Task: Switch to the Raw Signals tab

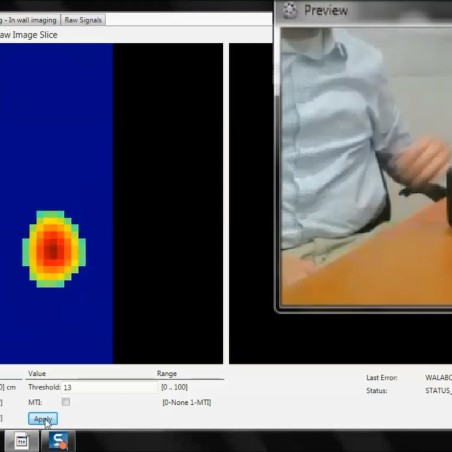Action: [x=83, y=20]
